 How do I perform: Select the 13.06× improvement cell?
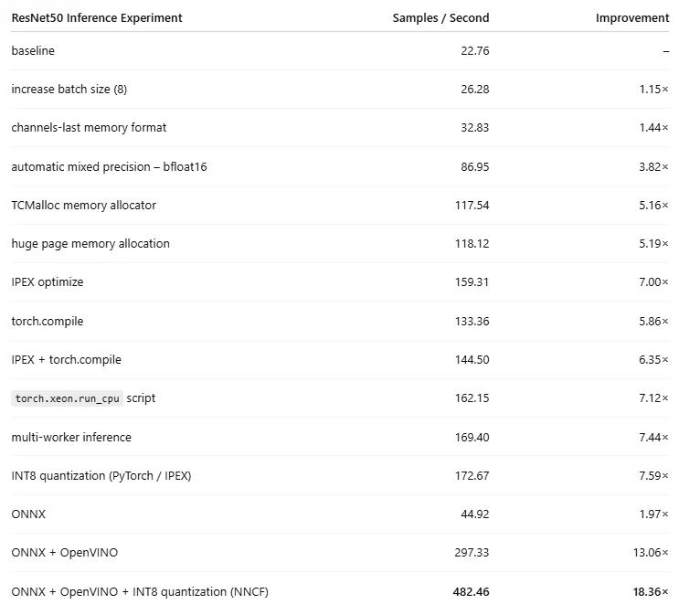pos(651,553)
